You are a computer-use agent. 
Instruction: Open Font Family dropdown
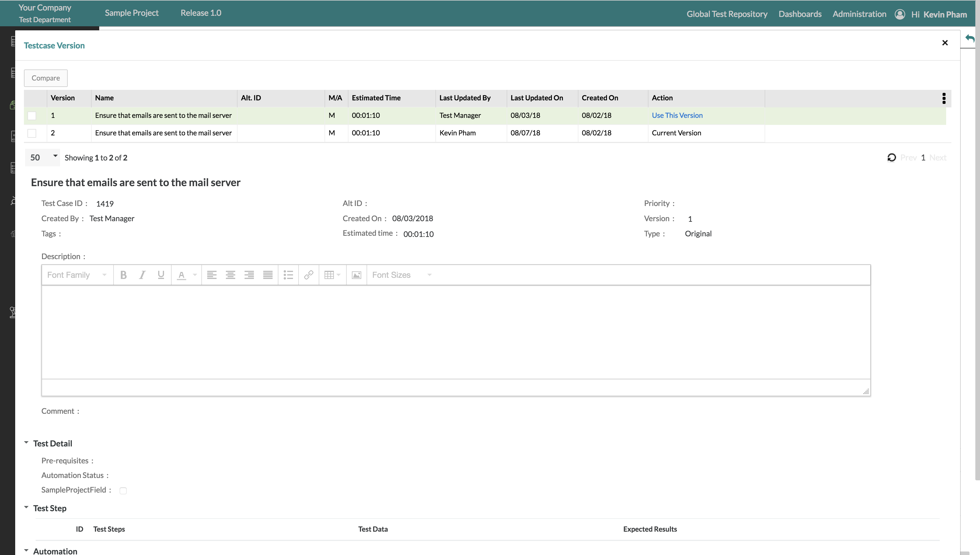click(x=77, y=275)
